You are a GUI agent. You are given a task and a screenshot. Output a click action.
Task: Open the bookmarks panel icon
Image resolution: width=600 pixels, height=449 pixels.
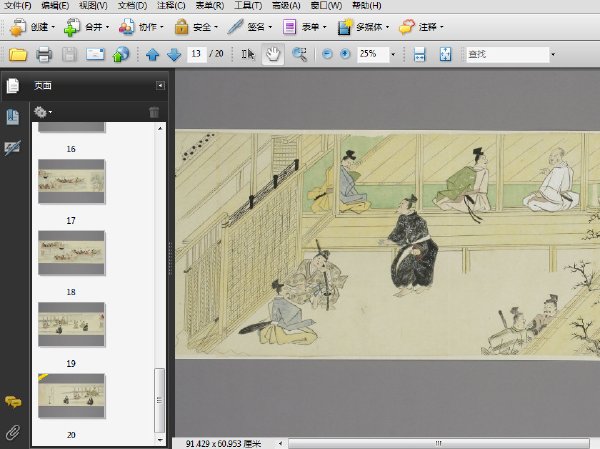[x=13, y=116]
